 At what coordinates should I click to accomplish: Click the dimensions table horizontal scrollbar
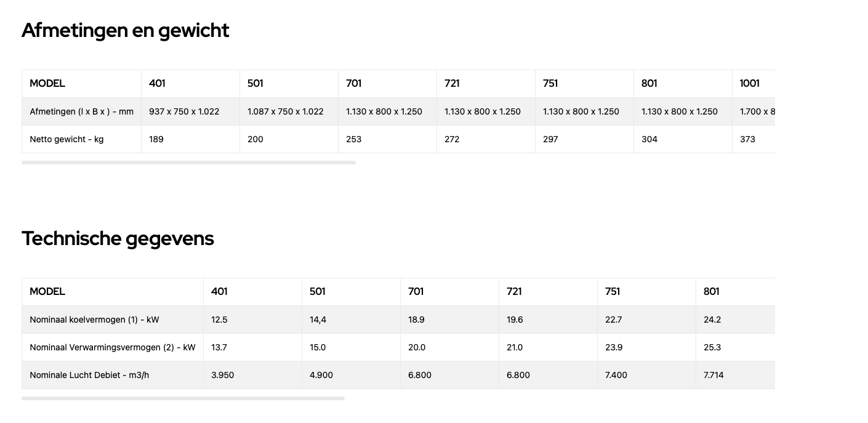(188, 163)
